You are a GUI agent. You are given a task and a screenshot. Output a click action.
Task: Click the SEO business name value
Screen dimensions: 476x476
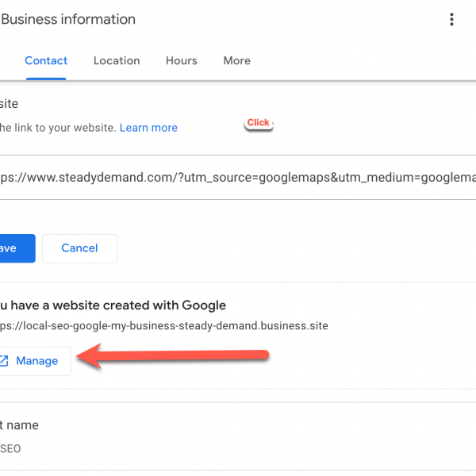click(x=10, y=448)
